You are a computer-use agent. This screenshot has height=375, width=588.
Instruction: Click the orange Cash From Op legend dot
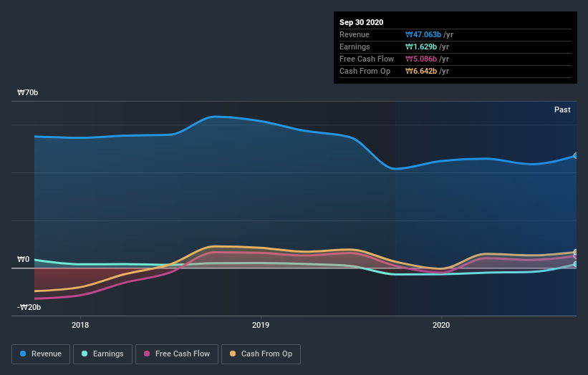click(x=233, y=354)
